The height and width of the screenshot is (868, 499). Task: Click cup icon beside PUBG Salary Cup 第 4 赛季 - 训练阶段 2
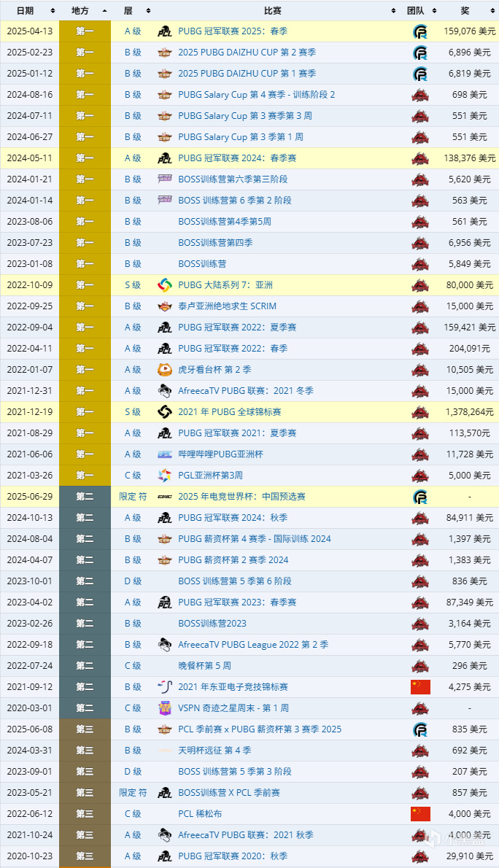click(x=164, y=95)
